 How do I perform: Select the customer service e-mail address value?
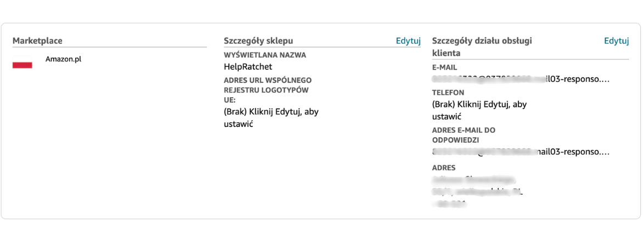coord(521,79)
